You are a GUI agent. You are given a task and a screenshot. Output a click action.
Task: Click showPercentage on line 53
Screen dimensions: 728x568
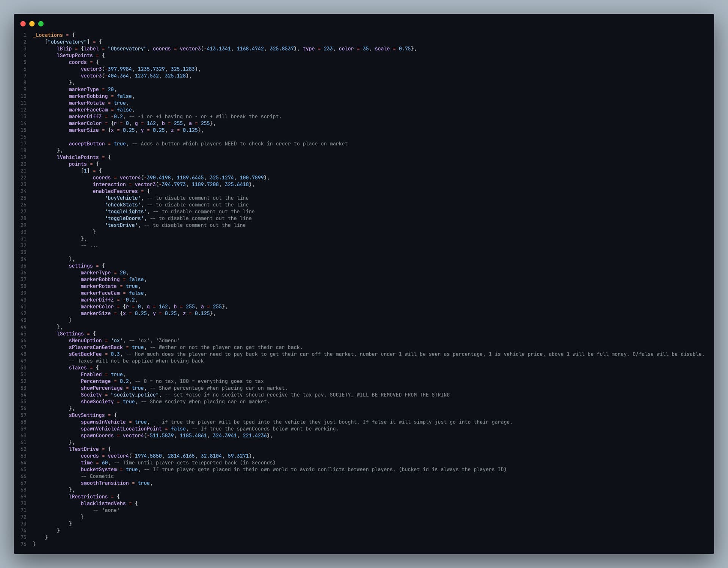[x=102, y=388]
